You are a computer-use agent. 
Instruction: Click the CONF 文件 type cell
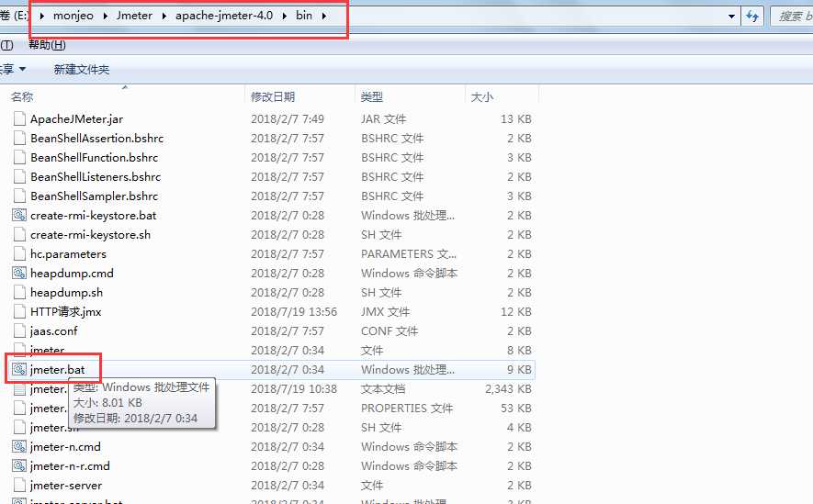[390, 331]
